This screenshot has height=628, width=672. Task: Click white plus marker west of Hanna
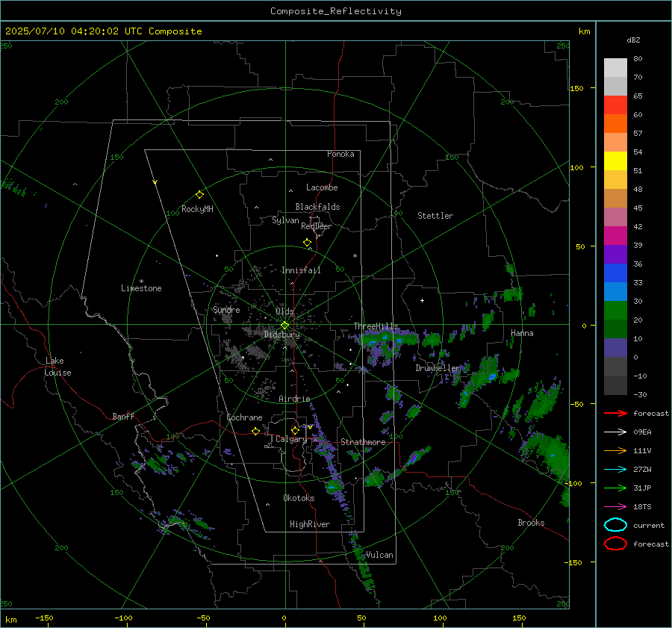422,300
